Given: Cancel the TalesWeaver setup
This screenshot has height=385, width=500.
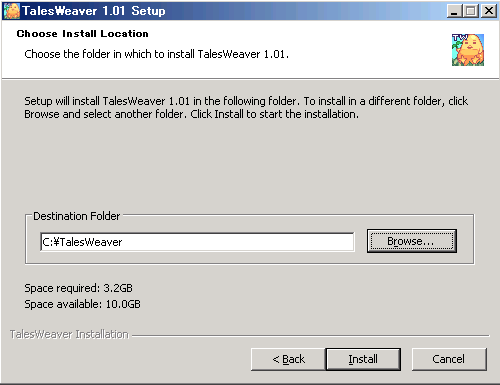Looking at the screenshot, I should tap(449, 359).
